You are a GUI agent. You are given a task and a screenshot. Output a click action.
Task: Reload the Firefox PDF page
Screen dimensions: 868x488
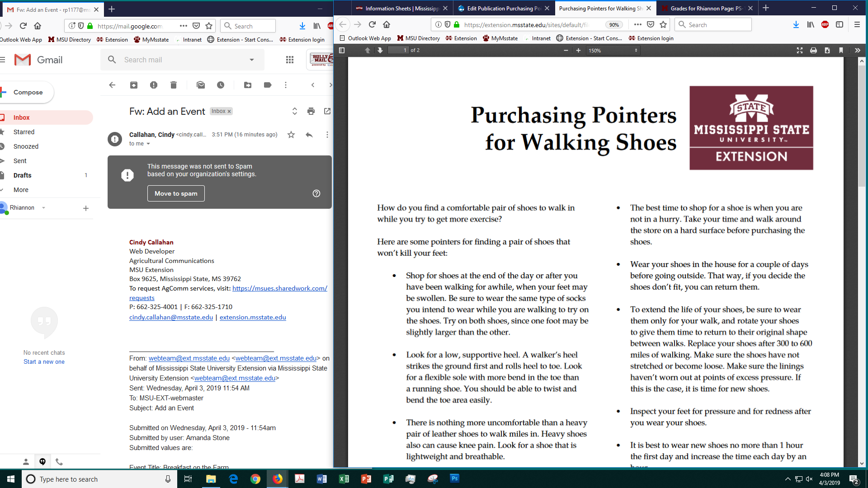372,24
